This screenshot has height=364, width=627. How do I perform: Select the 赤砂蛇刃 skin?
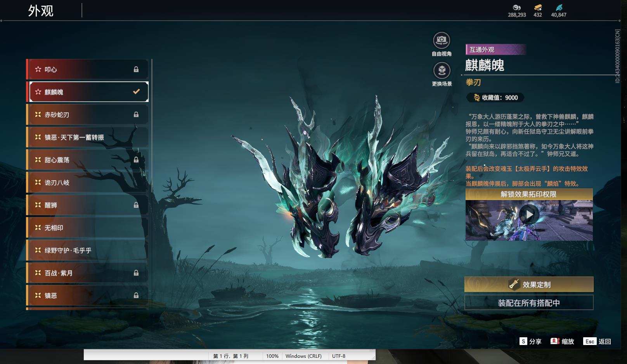pos(88,114)
